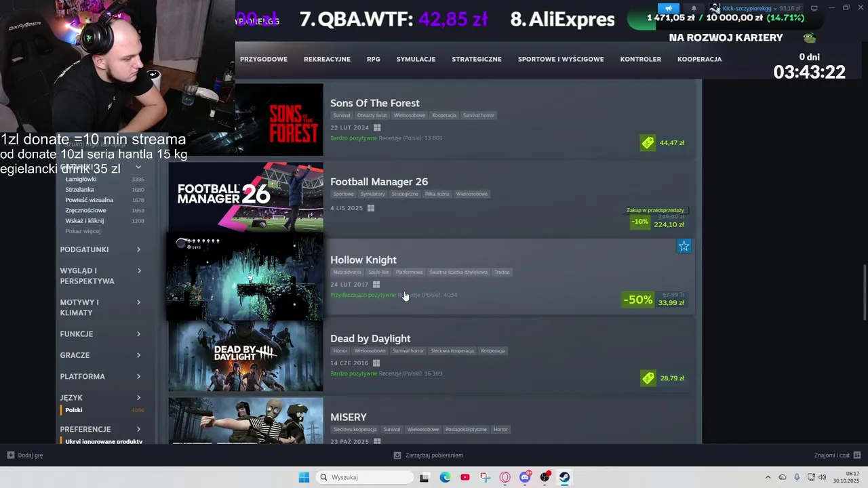
Task: Collapse the JĘZYK filter section
Action: point(101,398)
